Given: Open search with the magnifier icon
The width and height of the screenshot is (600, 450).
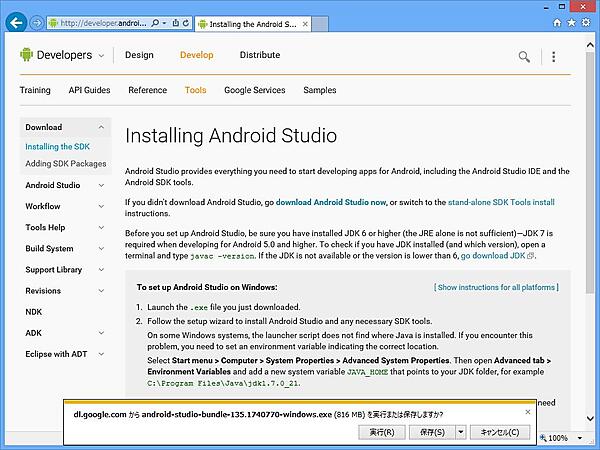Looking at the screenshot, I should click(524, 56).
